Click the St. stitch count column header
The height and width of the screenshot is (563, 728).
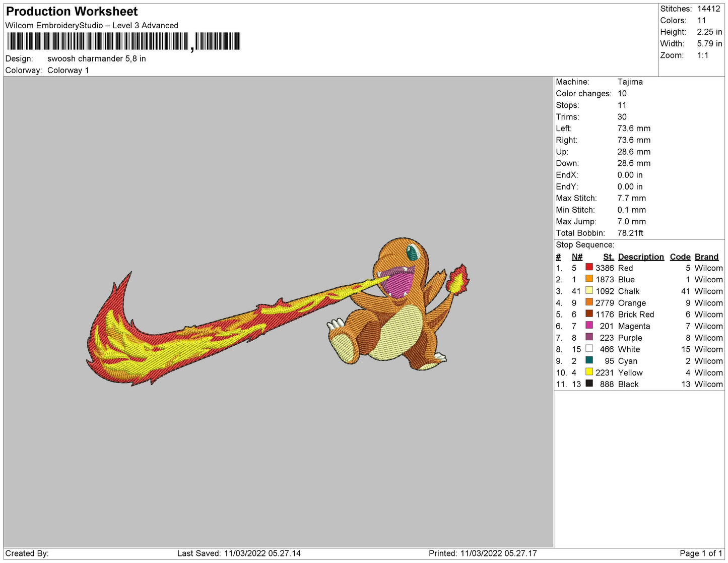pos(608,257)
